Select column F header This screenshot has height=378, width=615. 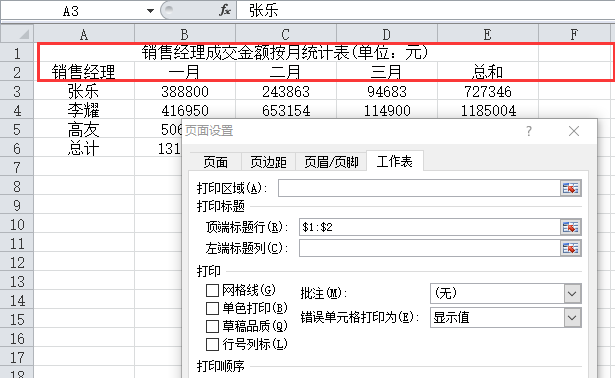point(575,34)
